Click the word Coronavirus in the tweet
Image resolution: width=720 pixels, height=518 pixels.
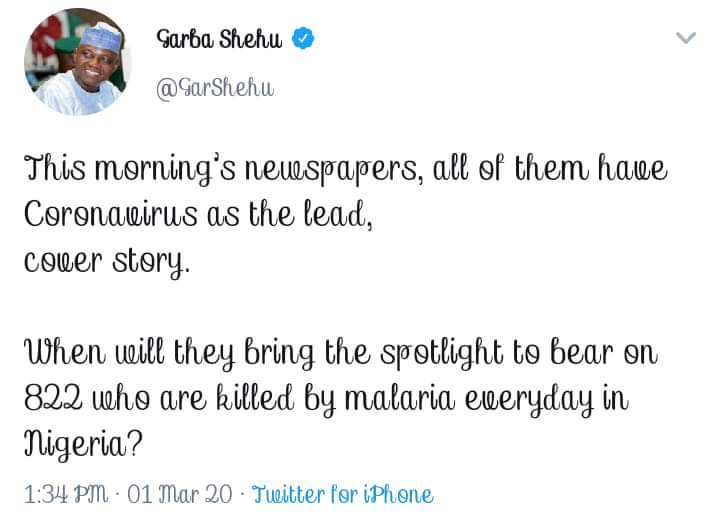tap(111, 214)
